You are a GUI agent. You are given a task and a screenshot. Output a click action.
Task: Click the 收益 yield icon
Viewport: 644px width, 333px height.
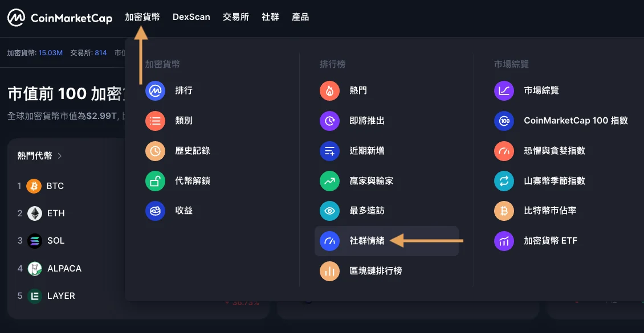click(155, 211)
